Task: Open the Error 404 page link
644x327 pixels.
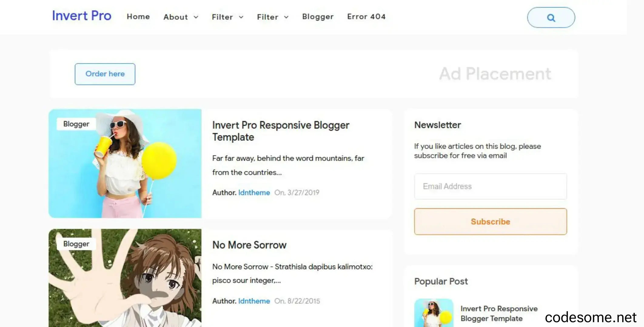Action: coord(366,17)
